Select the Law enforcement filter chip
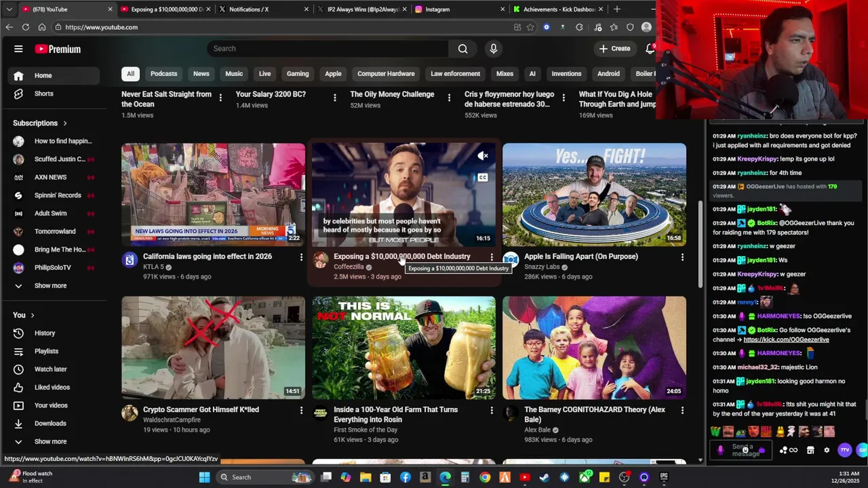Viewport: 868px width, 488px height. click(455, 74)
